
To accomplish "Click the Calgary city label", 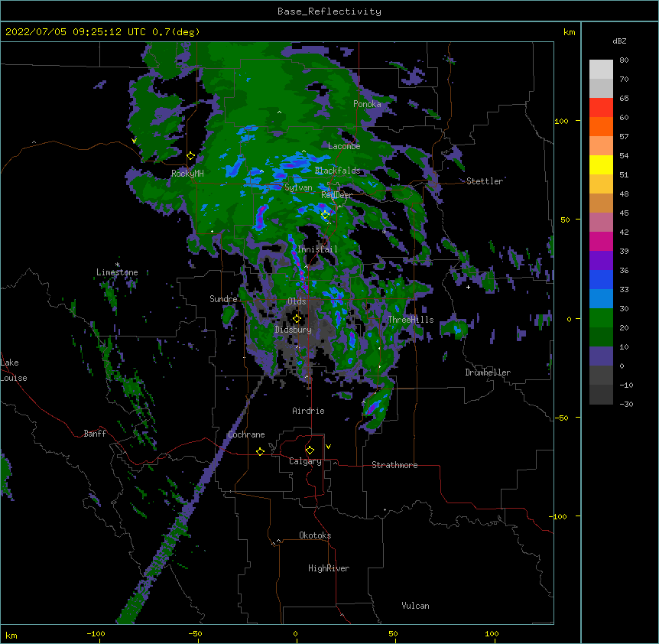I will coord(305,461).
